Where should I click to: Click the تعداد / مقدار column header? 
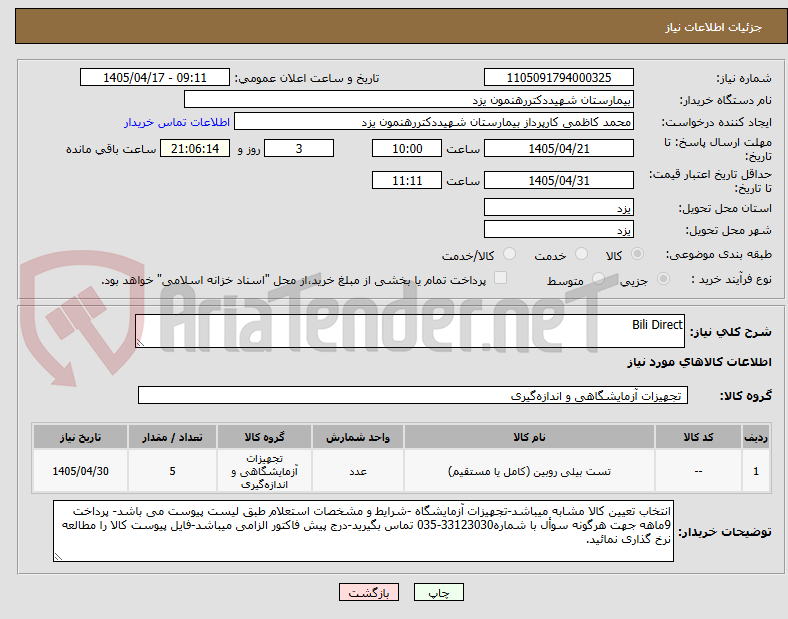point(172,437)
